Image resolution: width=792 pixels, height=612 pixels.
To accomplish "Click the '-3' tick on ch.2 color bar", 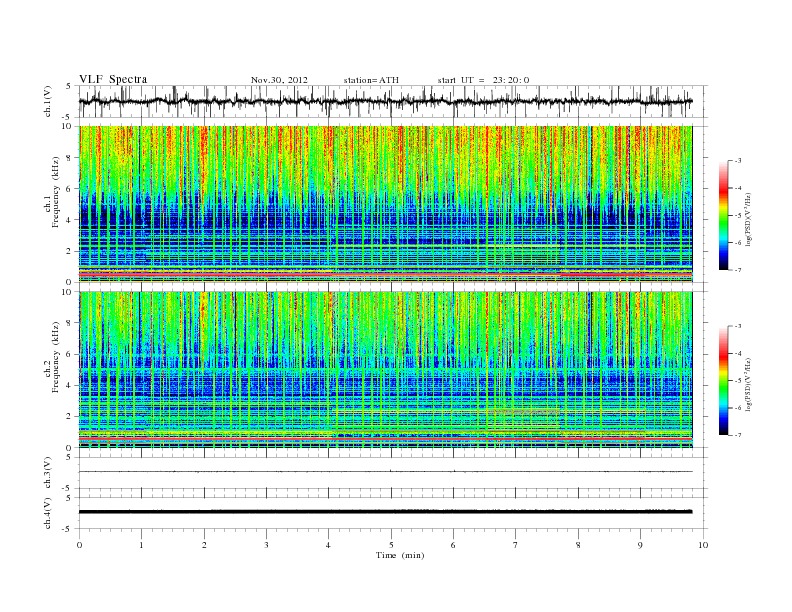I will point(738,326).
